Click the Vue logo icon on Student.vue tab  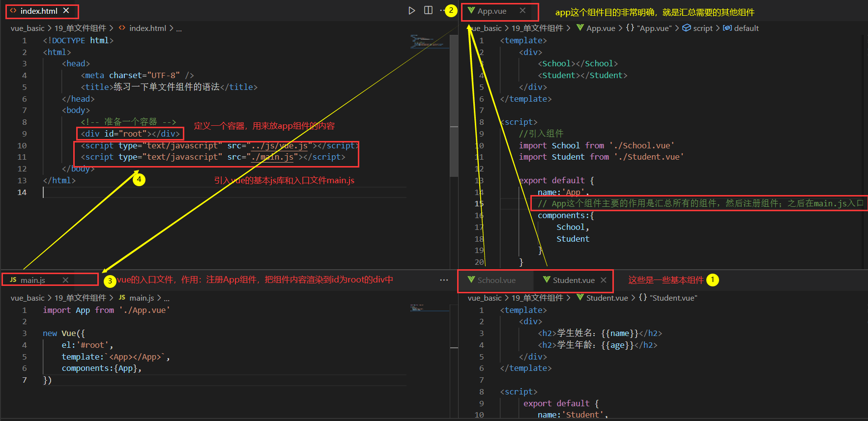pyautogui.click(x=547, y=280)
